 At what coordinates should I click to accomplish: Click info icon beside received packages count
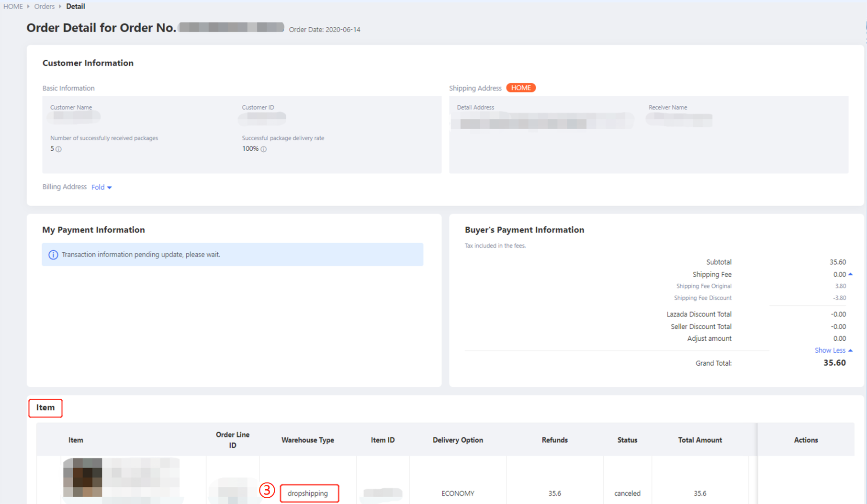[58, 149]
